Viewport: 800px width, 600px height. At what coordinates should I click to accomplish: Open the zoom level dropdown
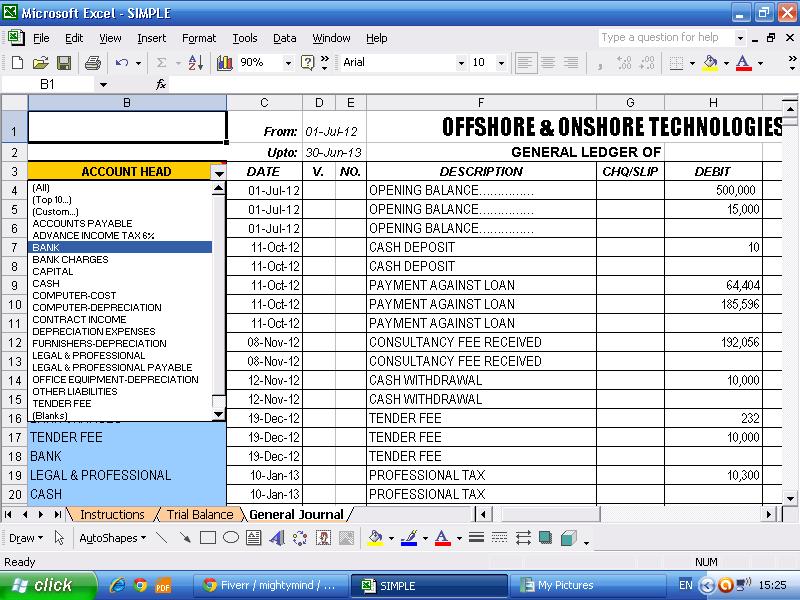tap(289, 62)
